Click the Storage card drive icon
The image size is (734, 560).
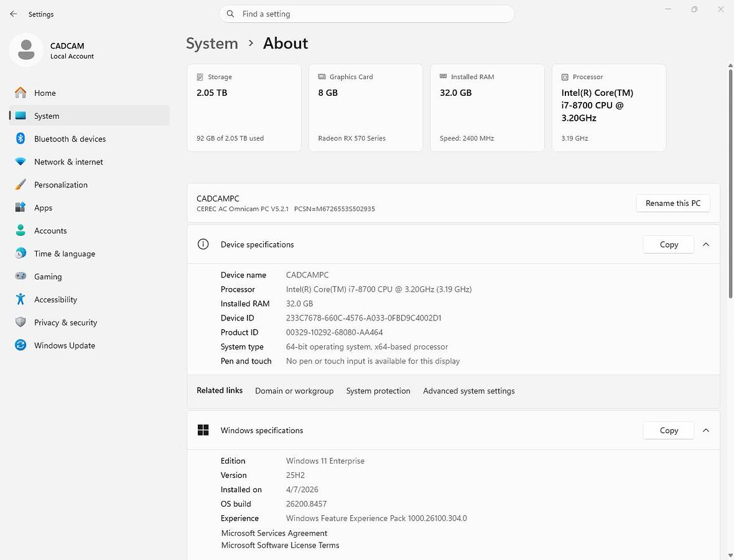200,77
